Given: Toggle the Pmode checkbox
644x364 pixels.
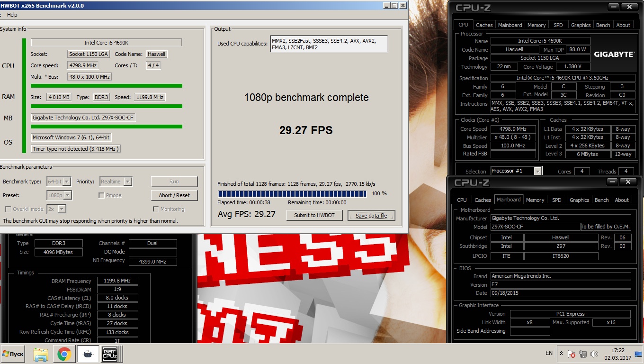Looking at the screenshot, I should click(x=101, y=195).
